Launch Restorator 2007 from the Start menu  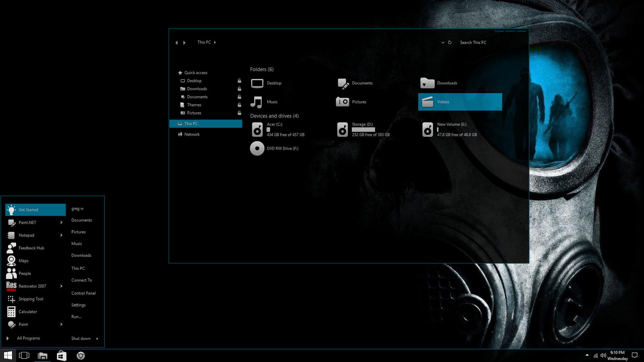click(32, 286)
